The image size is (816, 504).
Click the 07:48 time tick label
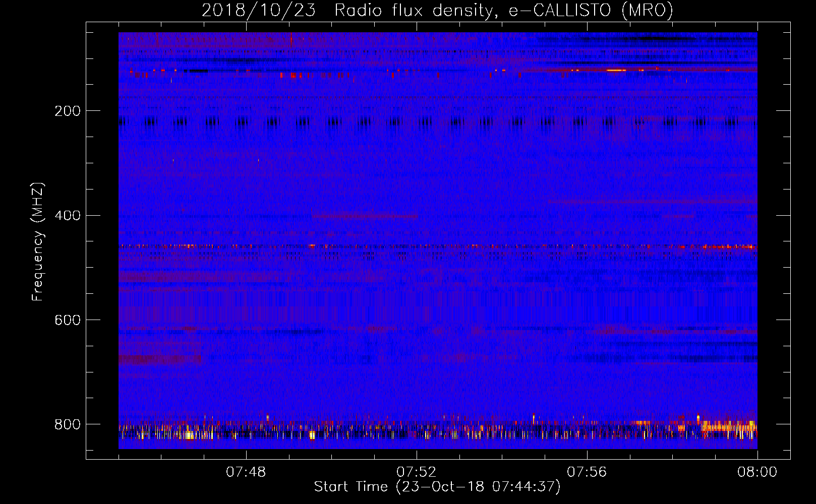pos(246,472)
